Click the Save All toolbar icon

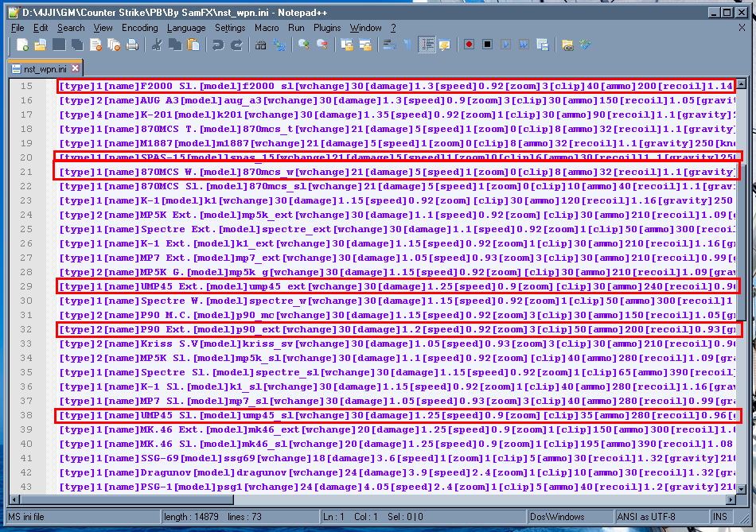coord(77,45)
